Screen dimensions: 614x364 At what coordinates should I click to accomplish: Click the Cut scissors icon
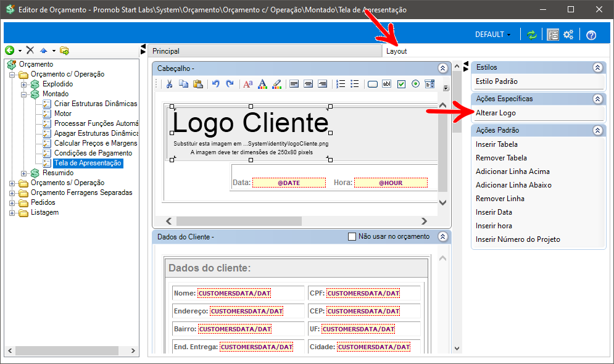pos(169,84)
